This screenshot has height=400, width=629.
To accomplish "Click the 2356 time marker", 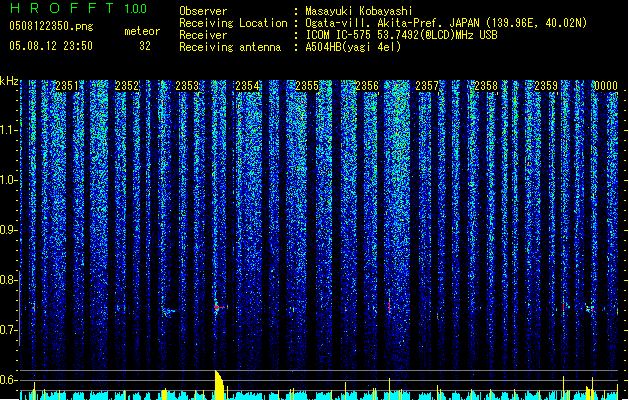I will [x=367, y=86].
